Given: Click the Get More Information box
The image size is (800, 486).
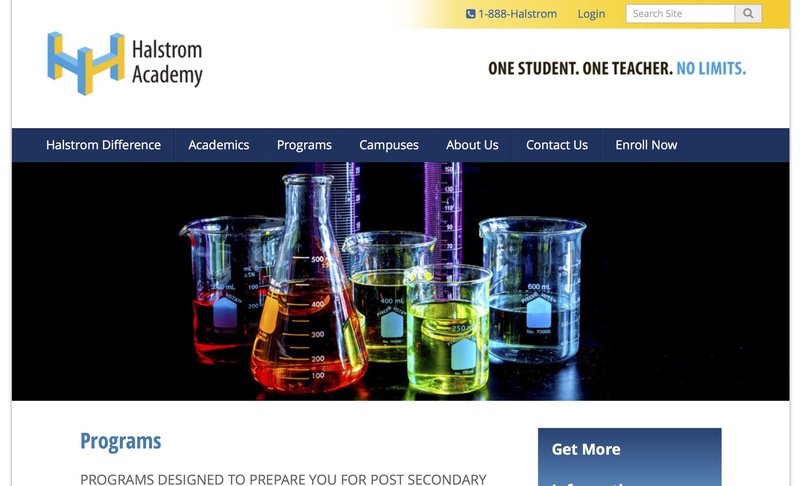Looking at the screenshot, I should tap(630, 457).
